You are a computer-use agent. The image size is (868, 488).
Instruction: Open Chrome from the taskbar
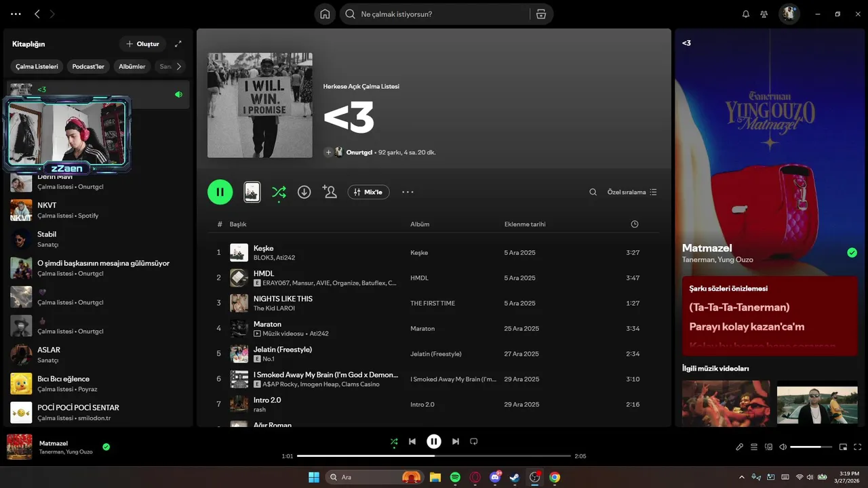555,477
